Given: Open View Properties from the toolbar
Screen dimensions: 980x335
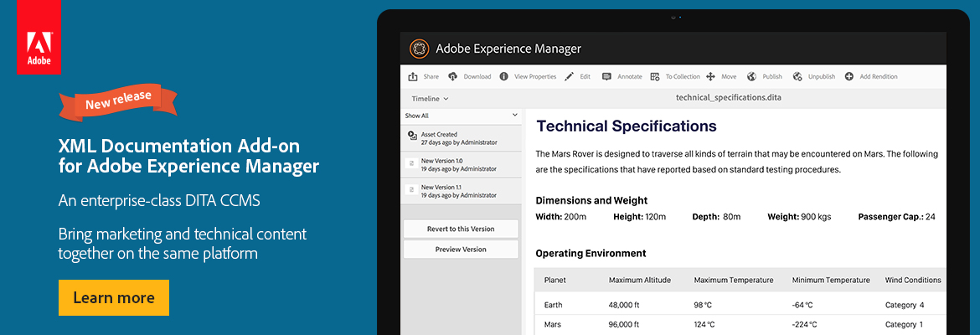Looking at the screenshot, I should click(535, 76).
